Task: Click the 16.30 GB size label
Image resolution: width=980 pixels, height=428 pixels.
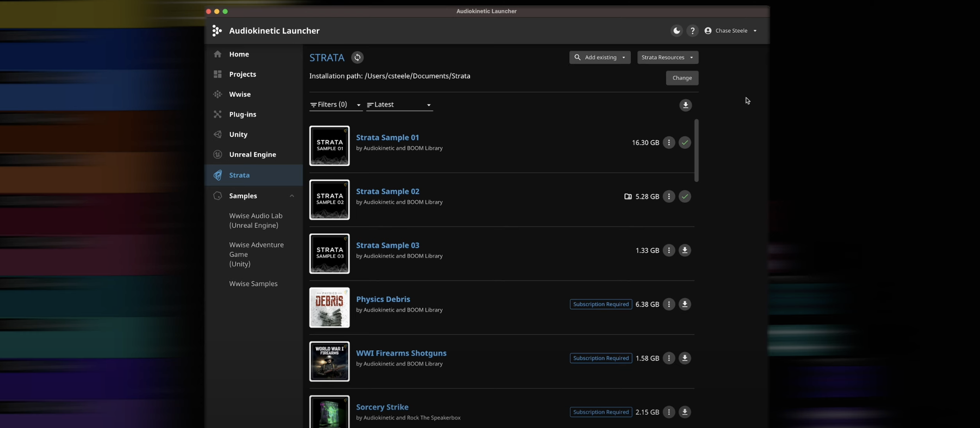Action: coord(645,143)
